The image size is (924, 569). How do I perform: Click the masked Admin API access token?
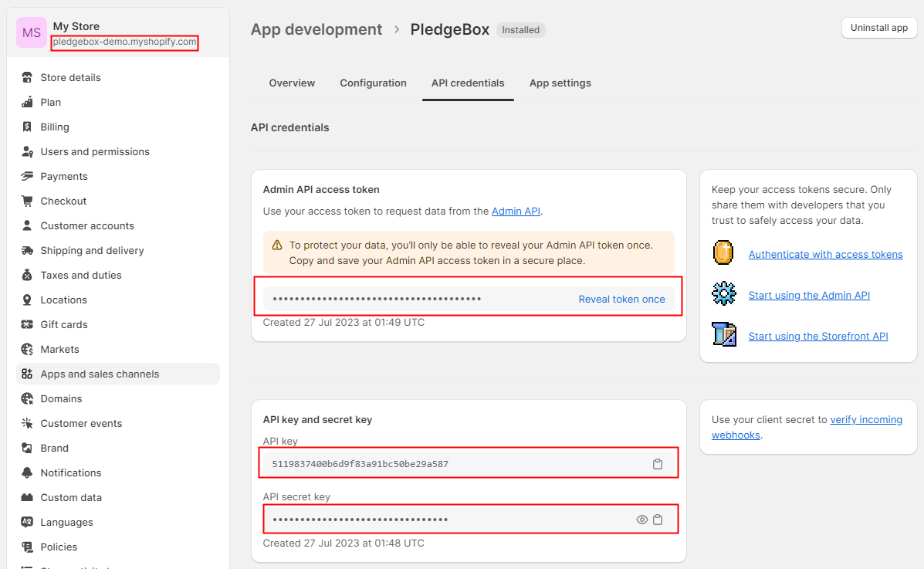(x=377, y=299)
